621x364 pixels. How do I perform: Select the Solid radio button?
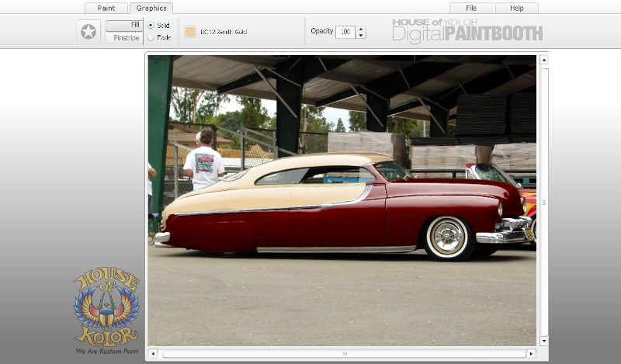(151, 26)
